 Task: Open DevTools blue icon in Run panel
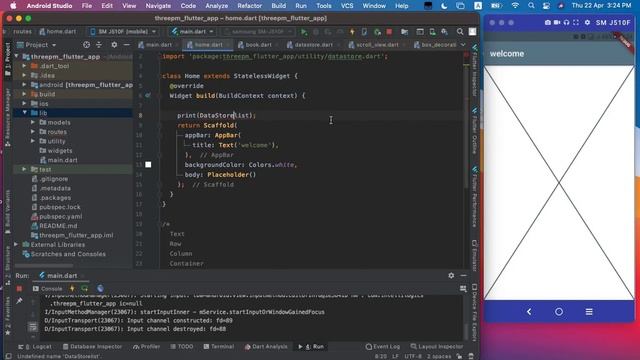tap(100, 289)
